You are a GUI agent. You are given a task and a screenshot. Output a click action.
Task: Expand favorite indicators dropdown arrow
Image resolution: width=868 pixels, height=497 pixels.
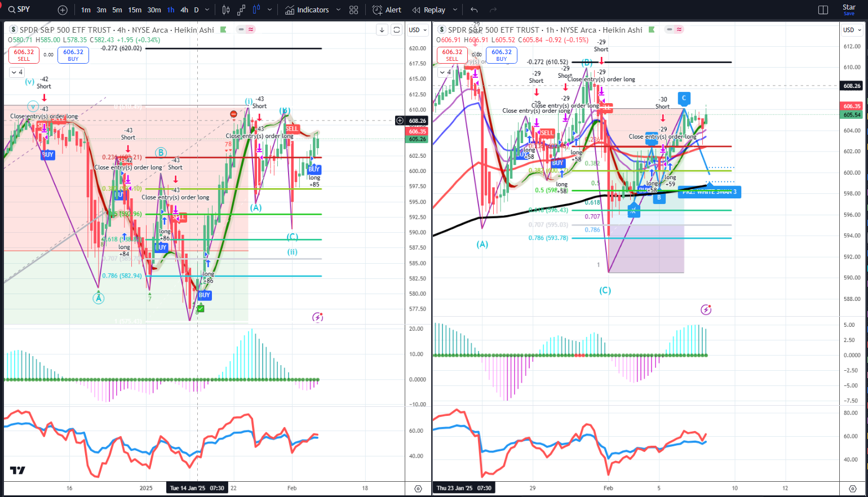pyautogui.click(x=338, y=10)
